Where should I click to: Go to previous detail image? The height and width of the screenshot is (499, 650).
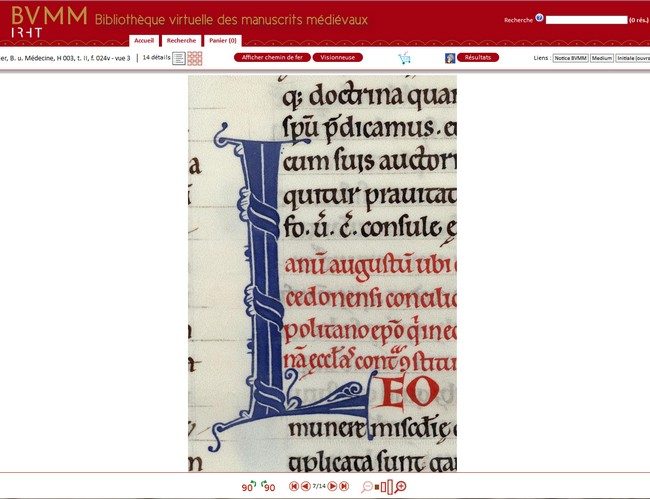click(305, 486)
